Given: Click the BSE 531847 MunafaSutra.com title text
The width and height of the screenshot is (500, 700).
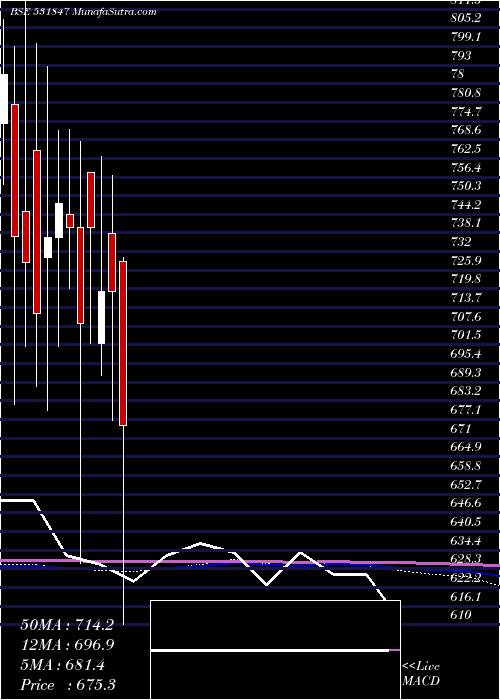Looking at the screenshot, I should (x=83, y=12).
